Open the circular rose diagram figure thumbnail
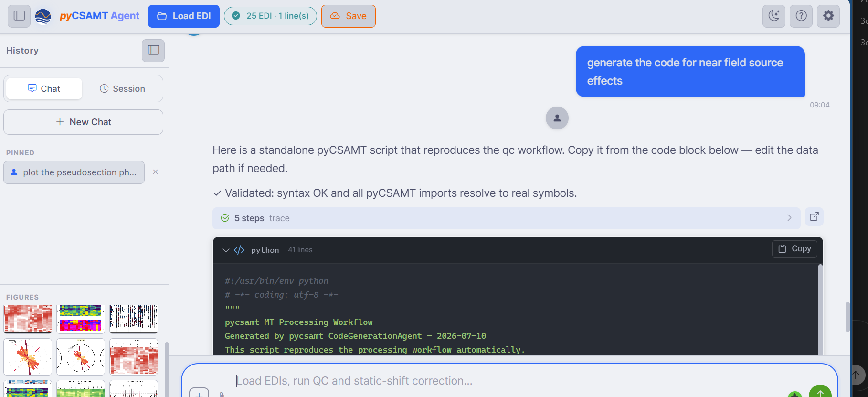Image resolution: width=868 pixels, height=397 pixels. click(81, 357)
